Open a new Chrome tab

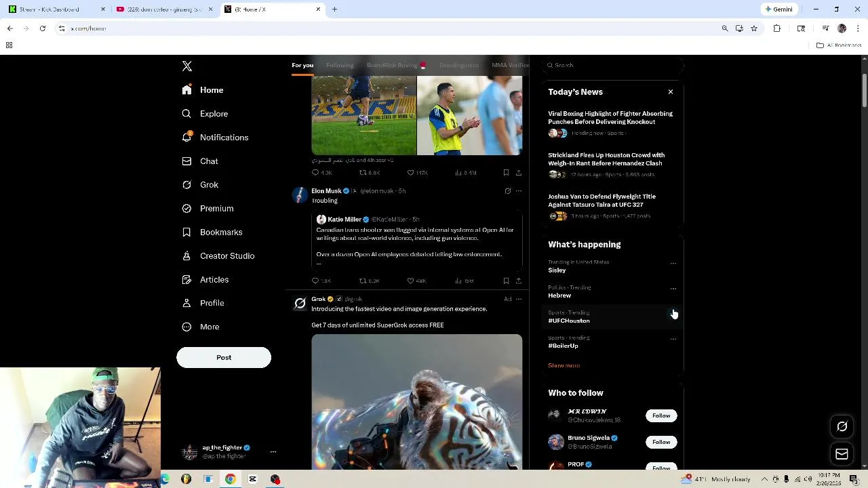point(334,9)
